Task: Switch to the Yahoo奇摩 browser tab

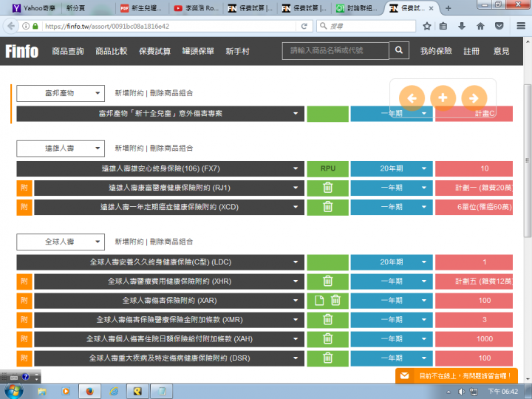Action: 34,8
